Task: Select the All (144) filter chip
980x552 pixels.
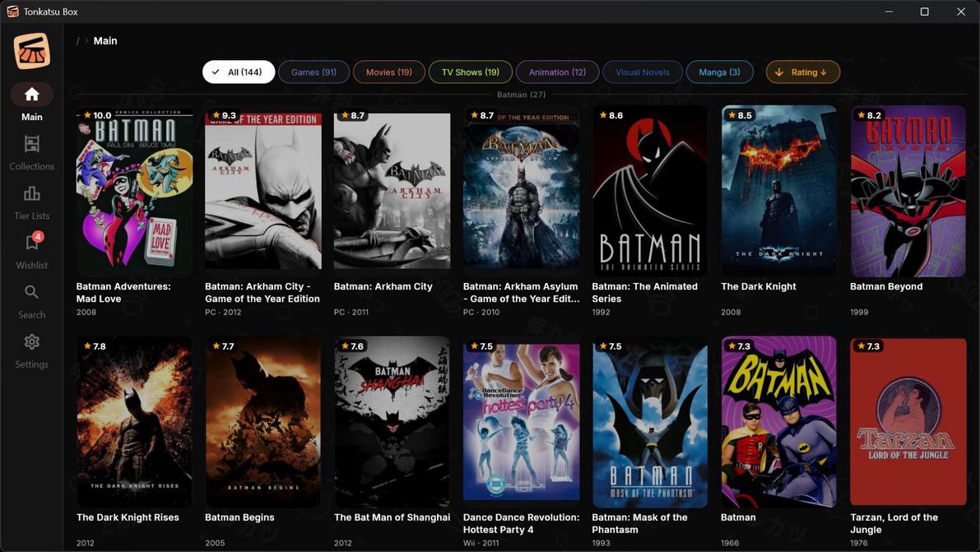Action: click(238, 72)
